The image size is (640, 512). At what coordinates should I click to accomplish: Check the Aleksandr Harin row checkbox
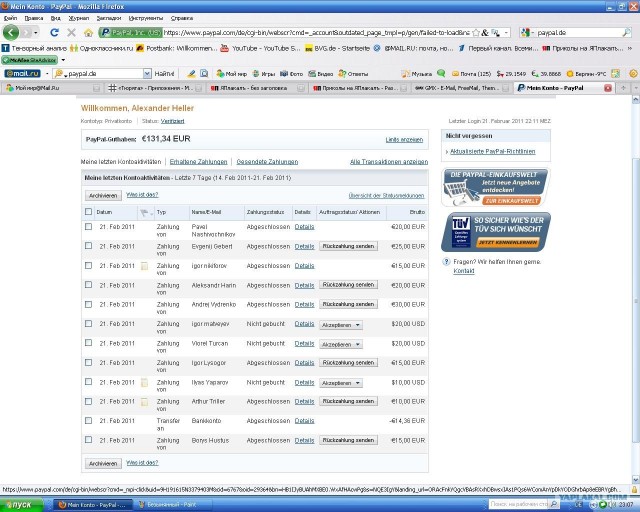tap(88, 285)
